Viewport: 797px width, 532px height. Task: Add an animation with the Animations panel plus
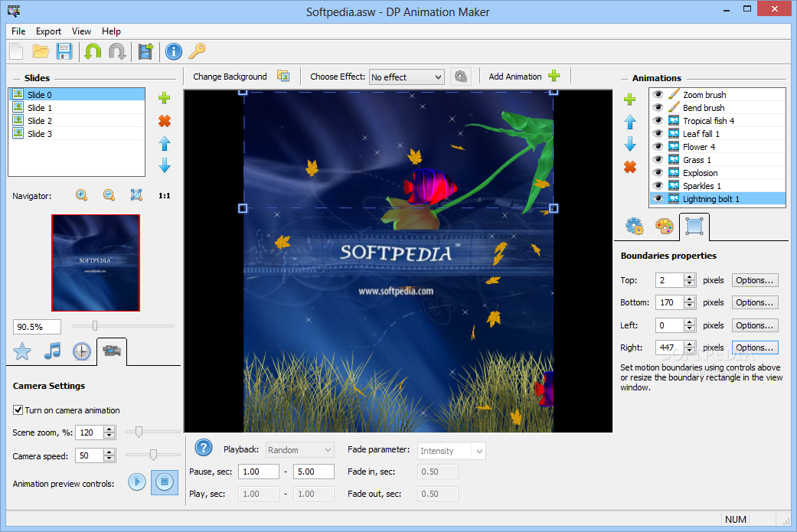click(630, 99)
